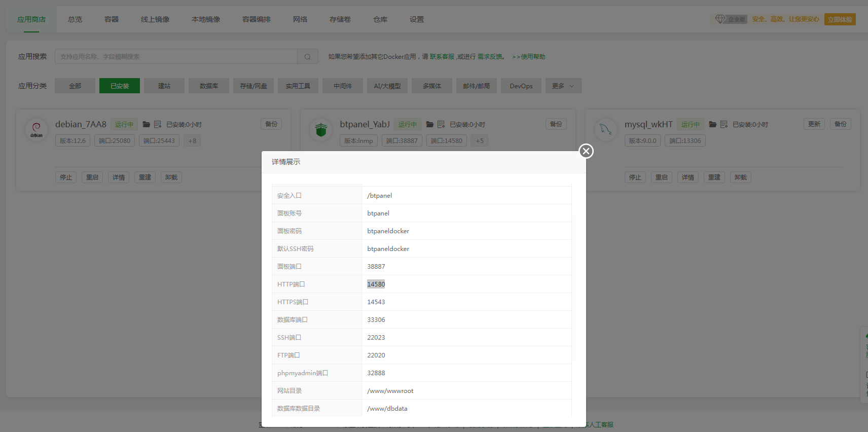This screenshot has height=432, width=868.
Task: Click 版本:12.6 tag on debian_7AA8
Action: click(73, 141)
